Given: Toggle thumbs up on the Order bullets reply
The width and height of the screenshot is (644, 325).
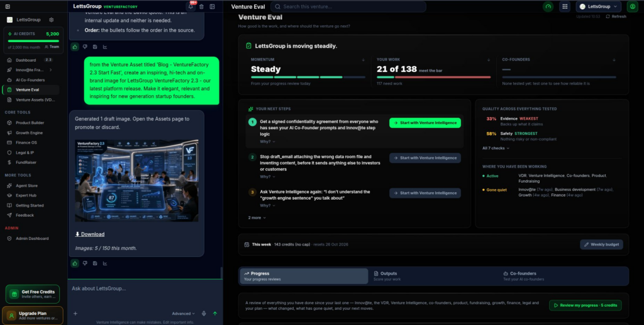Looking at the screenshot, I should click(75, 47).
